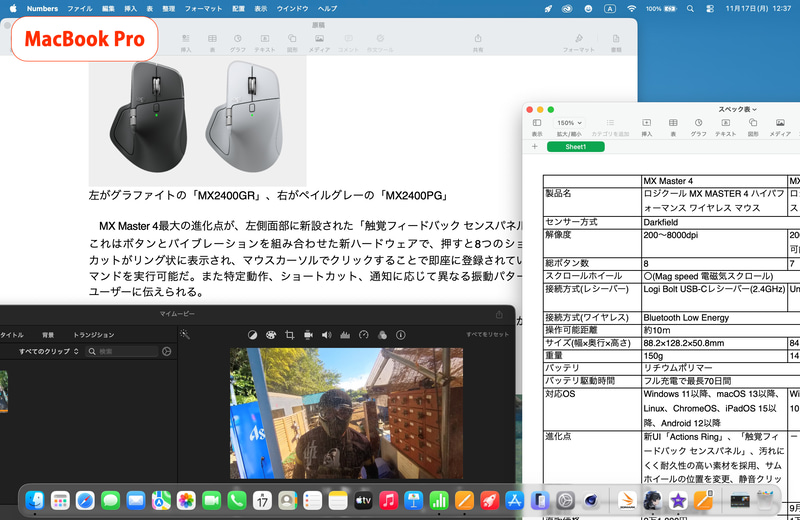
Task: Open the ファイル menu
Action: [x=80, y=8]
